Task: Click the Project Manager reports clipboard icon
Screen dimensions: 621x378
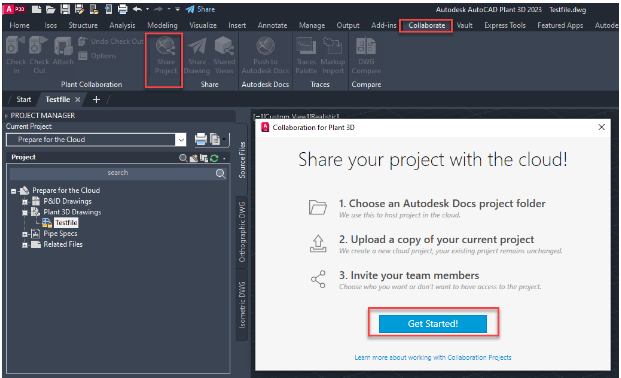Action: pyautogui.click(x=215, y=139)
